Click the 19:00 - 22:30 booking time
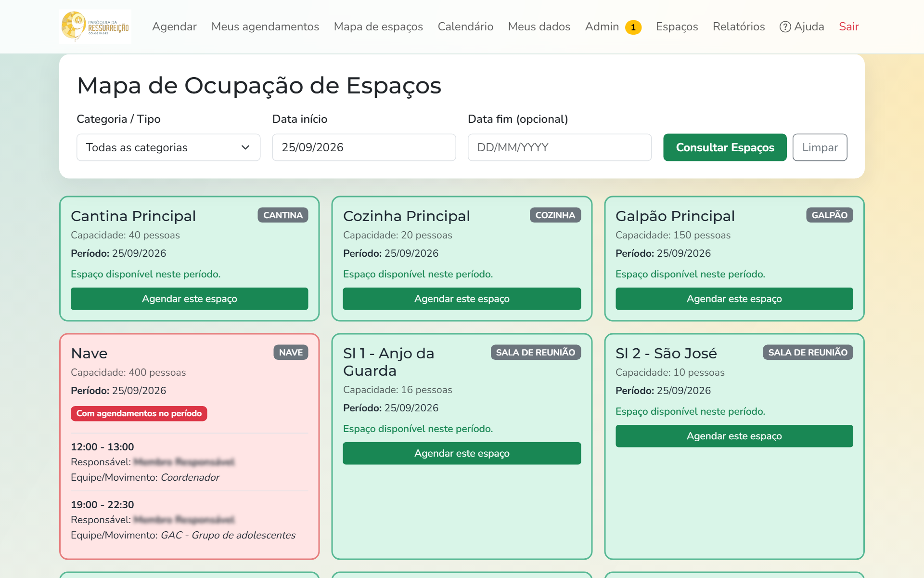The height and width of the screenshot is (578, 924). (x=103, y=505)
